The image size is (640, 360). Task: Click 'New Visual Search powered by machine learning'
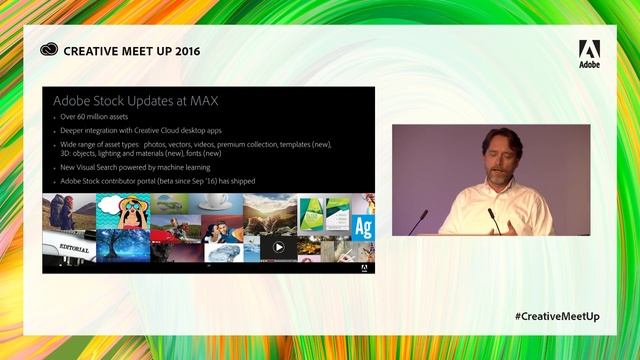(135, 167)
